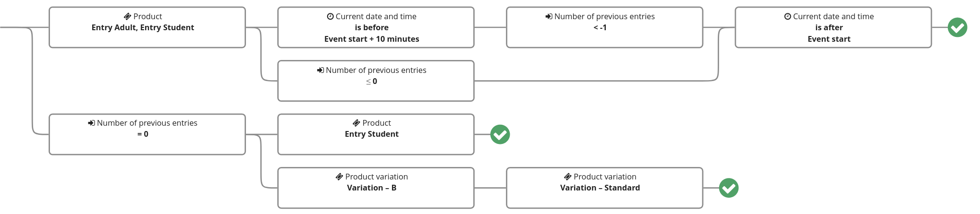980x214 pixels.
Task: Select the 'is before Event start + 10 minutes' node
Action: click(376, 28)
